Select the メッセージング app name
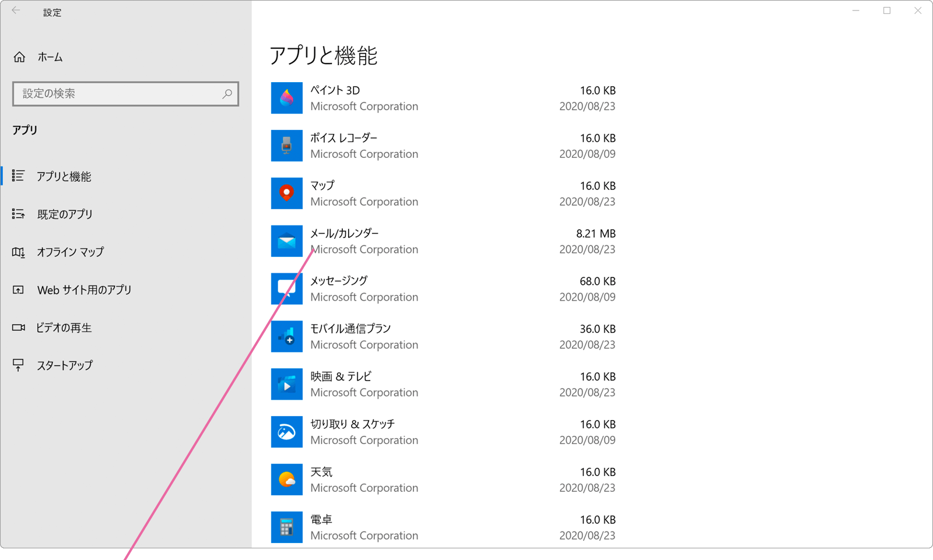 click(x=339, y=281)
